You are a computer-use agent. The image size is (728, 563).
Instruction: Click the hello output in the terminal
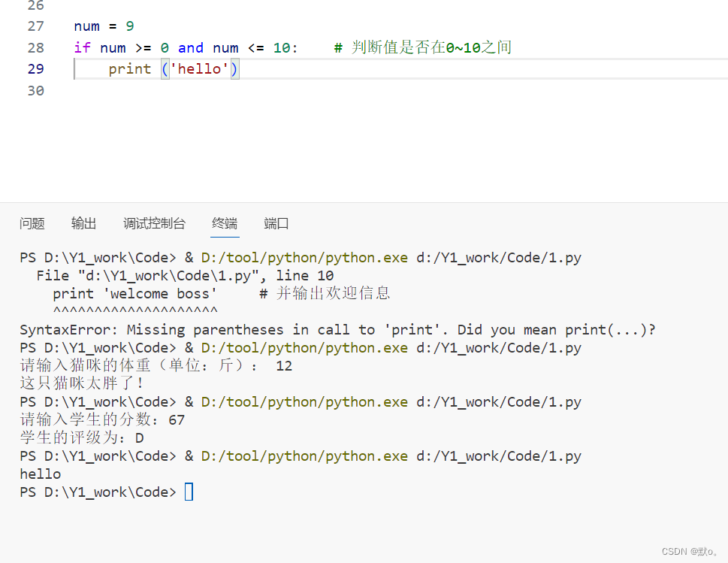40,474
